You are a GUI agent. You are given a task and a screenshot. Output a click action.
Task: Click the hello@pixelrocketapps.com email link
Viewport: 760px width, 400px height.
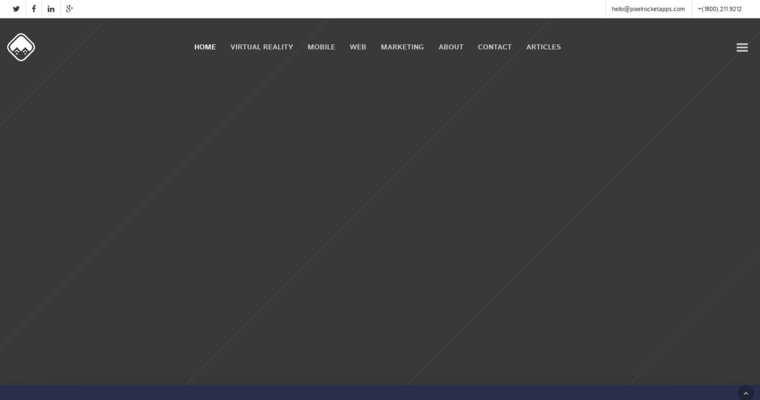648,9
